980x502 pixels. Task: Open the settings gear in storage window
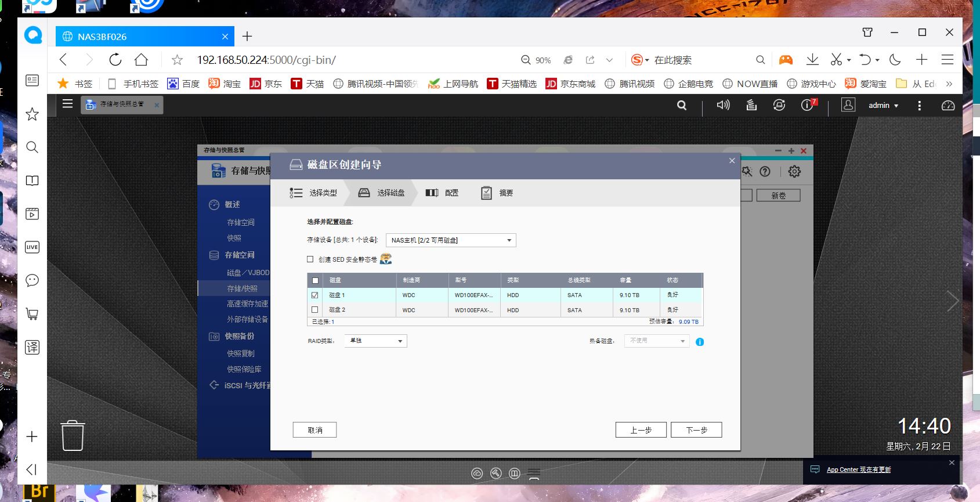click(x=794, y=171)
